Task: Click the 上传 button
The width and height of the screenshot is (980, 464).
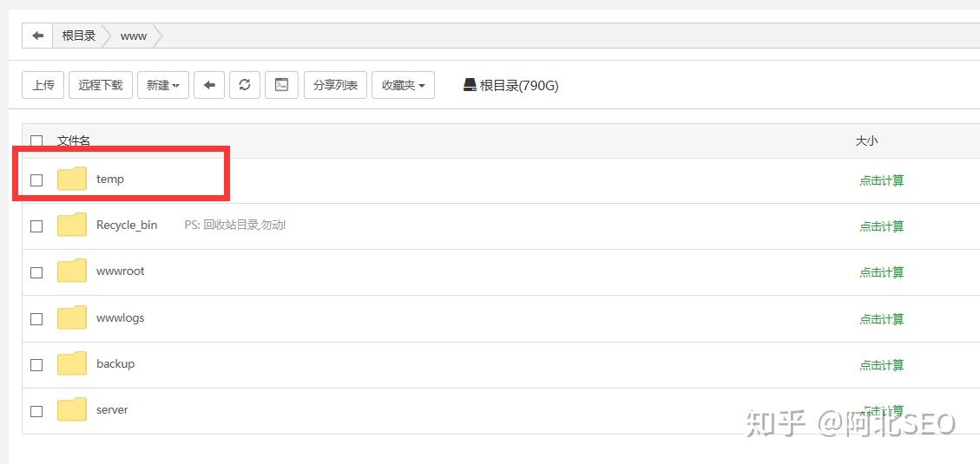Action: click(43, 85)
